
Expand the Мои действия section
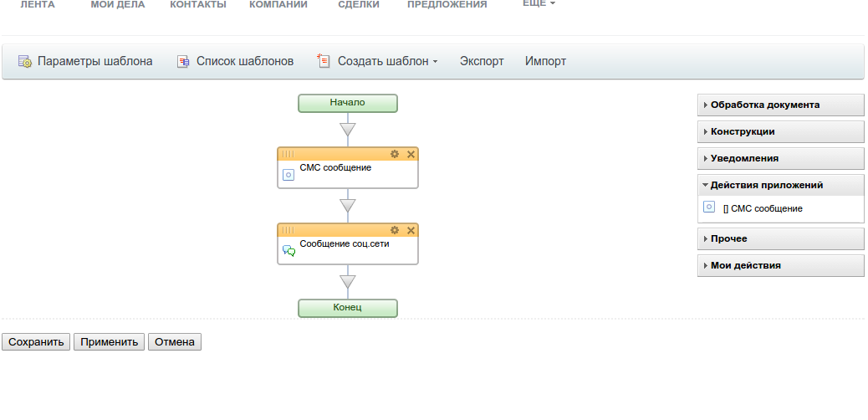780,265
